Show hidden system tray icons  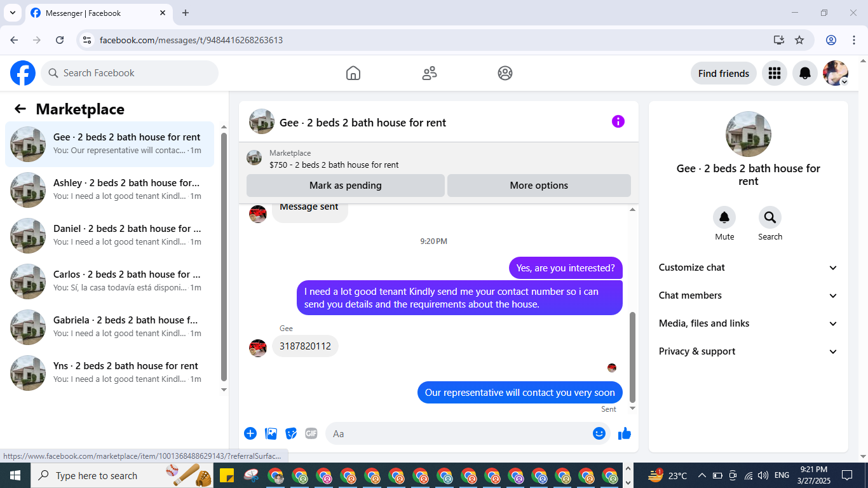[702, 475]
